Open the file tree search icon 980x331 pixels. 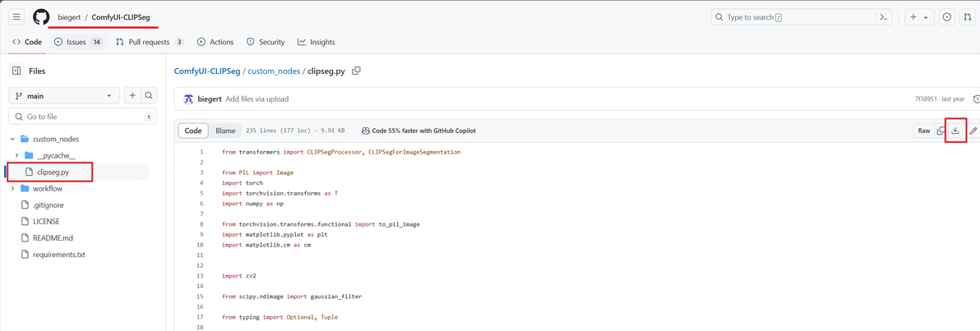[x=149, y=96]
